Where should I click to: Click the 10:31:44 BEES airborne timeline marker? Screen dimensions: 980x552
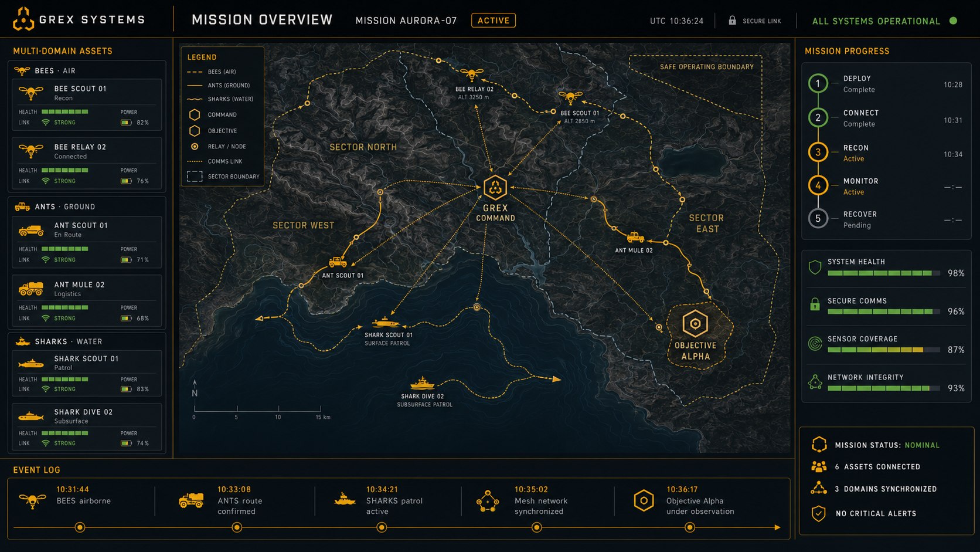(x=80, y=527)
